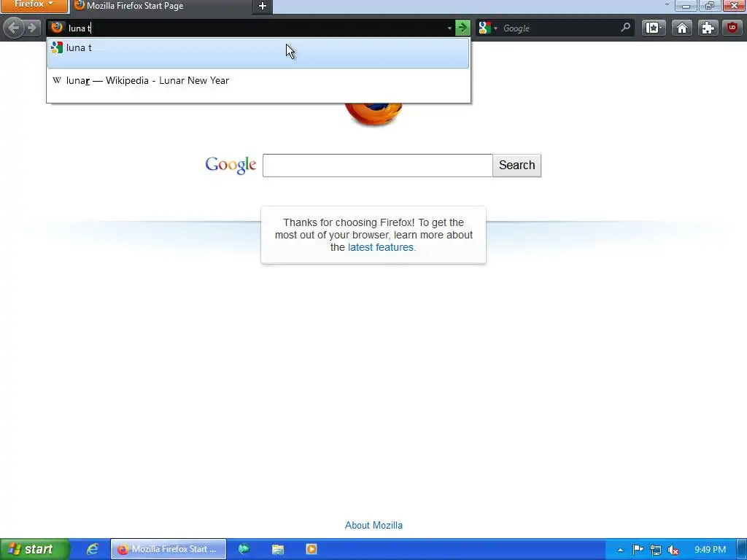Open the search engine selector dropdown
This screenshot has width=747, height=560.
tap(488, 28)
